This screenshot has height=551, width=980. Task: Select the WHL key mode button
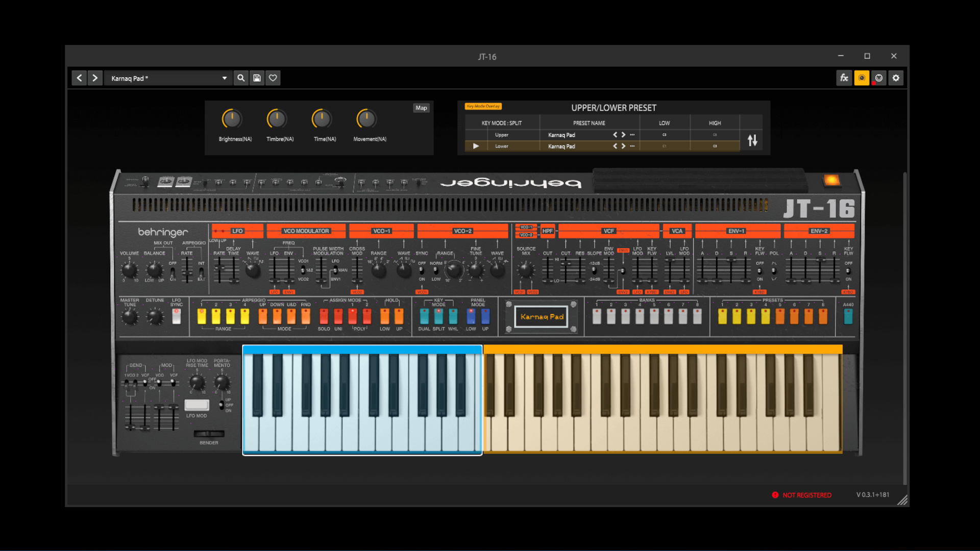click(x=453, y=316)
